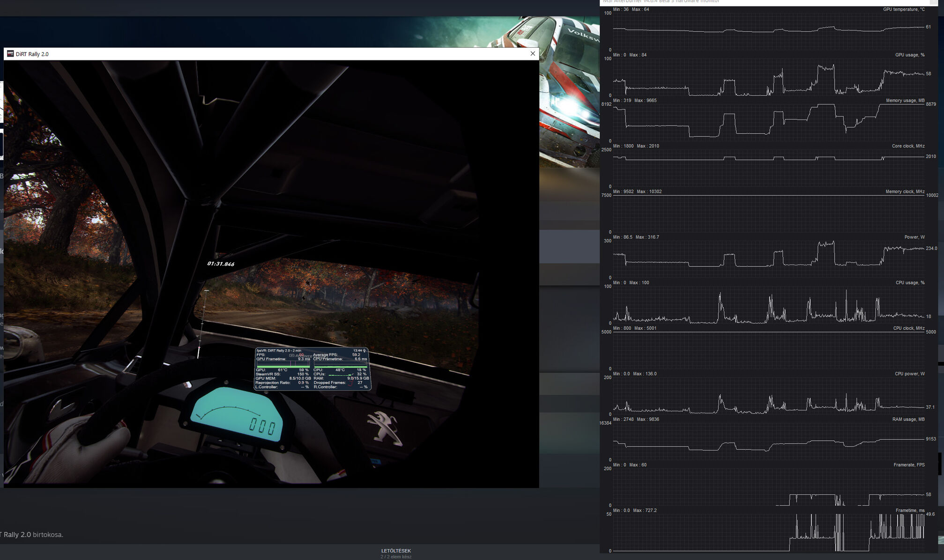Click the Framerate FPS graph
Image resolution: width=944 pixels, height=560 pixels.
coord(768,487)
